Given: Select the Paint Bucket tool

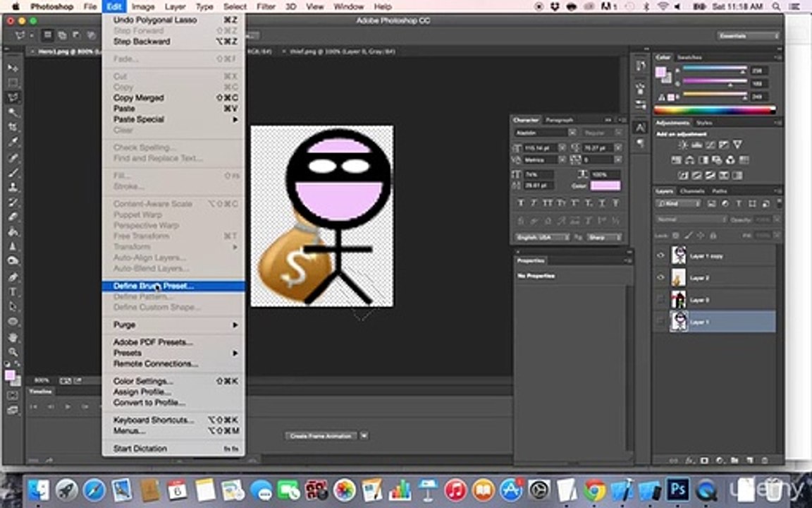Looking at the screenshot, I should [x=13, y=231].
